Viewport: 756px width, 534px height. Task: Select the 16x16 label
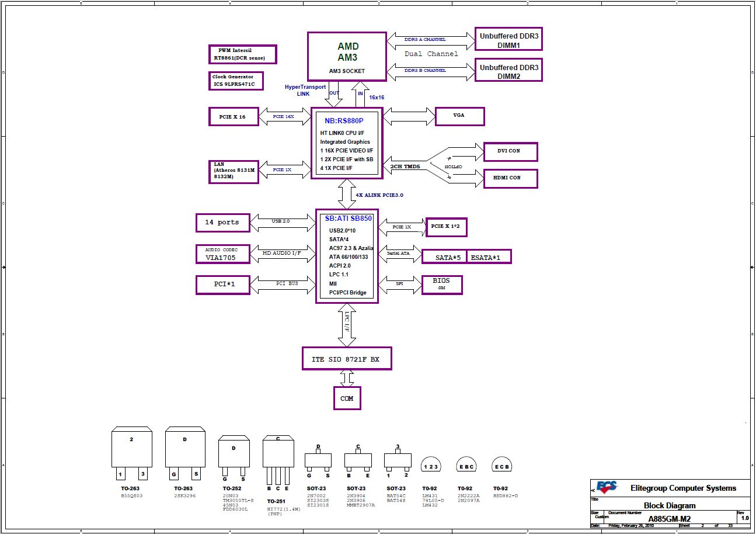click(x=377, y=98)
